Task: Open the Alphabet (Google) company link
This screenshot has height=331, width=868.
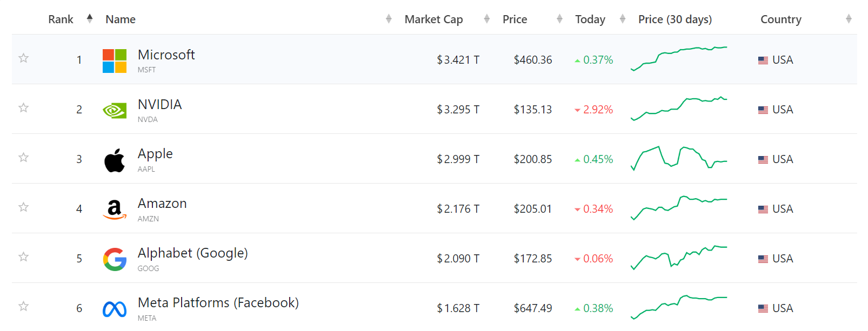Action: coord(192,253)
